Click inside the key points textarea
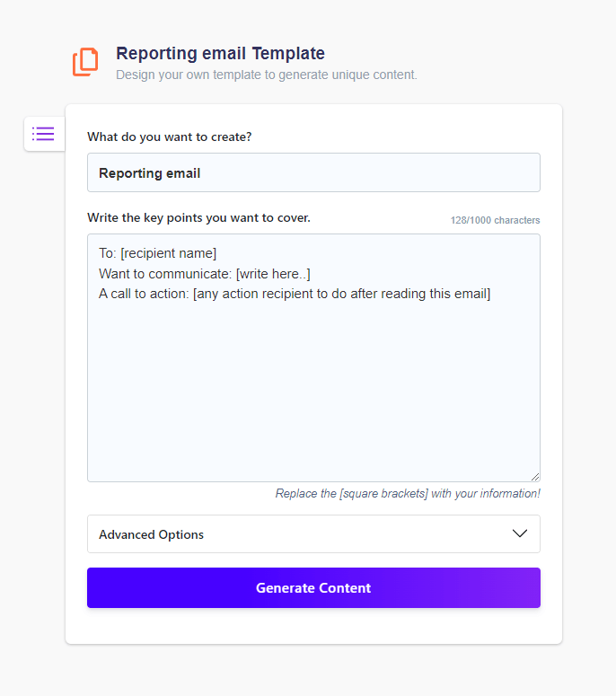This screenshot has height=696, width=616. point(313,357)
